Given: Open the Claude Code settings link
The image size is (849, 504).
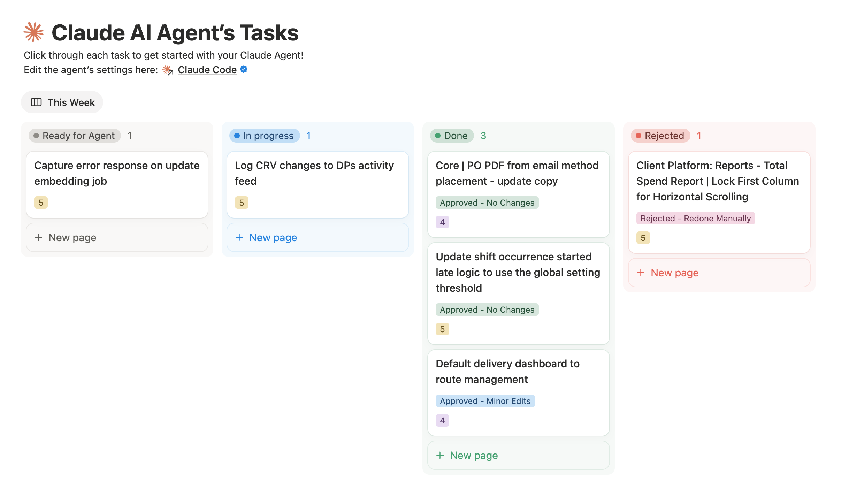Looking at the screenshot, I should pyautogui.click(x=207, y=70).
